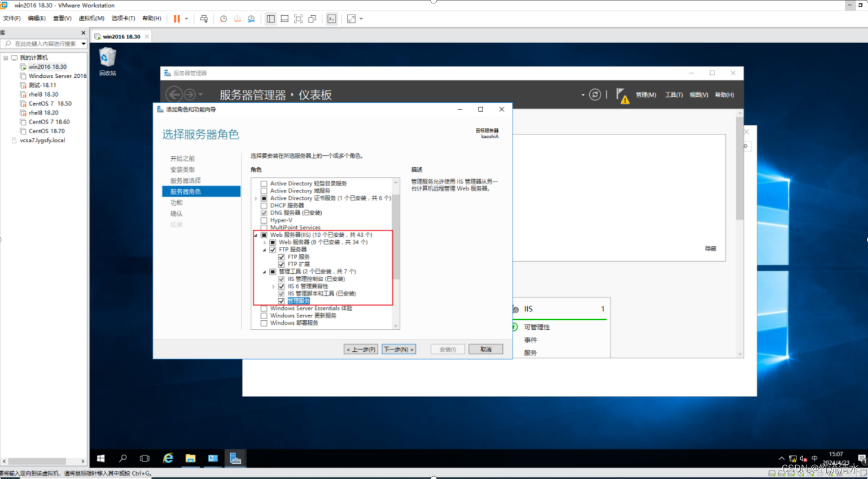Open snapshot manager icon
The image size is (868, 479).
(x=251, y=19)
